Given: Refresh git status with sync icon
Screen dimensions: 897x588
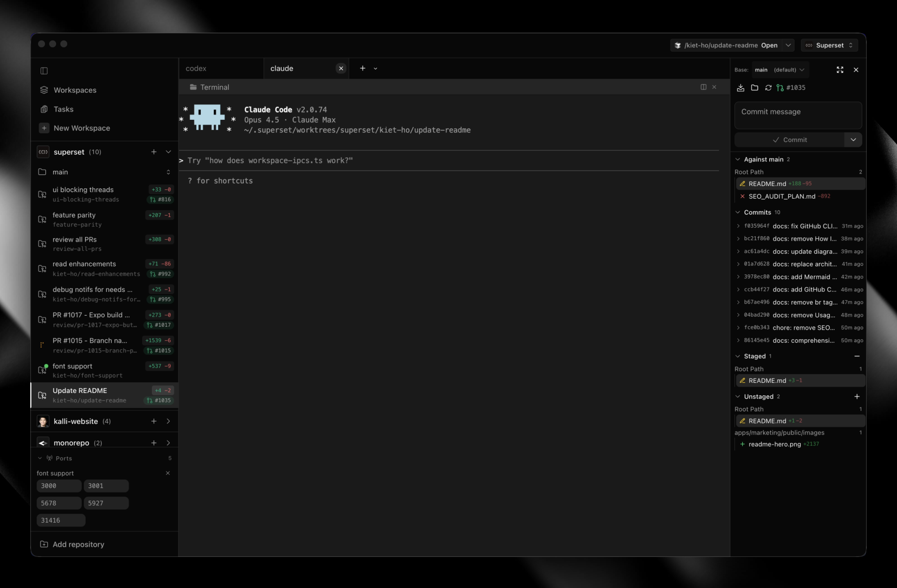Looking at the screenshot, I should (769, 88).
